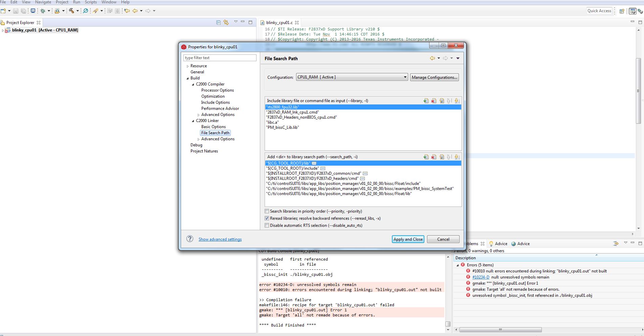The height and width of the screenshot is (336, 644).
Task: Enable Search libraries in priority order
Action: (267, 211)
